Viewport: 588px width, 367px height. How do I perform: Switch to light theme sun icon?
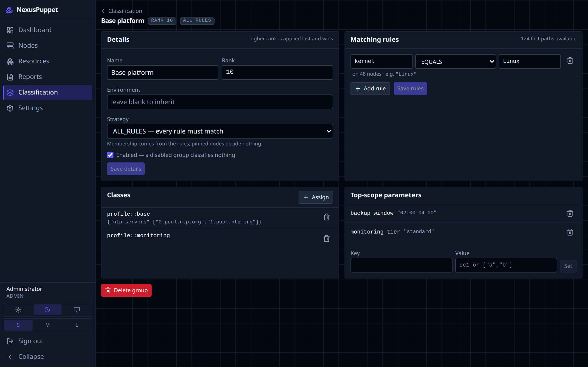[x=18, y=309]
